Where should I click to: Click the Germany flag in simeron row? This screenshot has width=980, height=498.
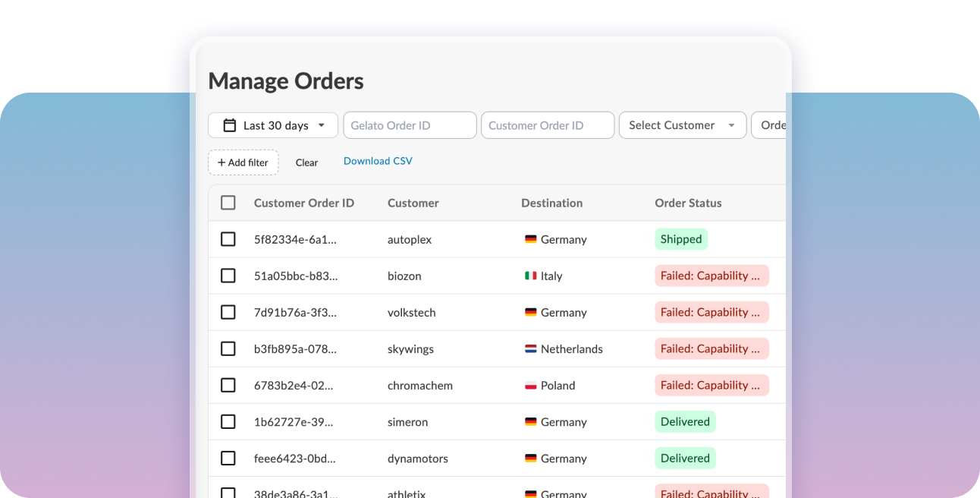pos(531,421)
